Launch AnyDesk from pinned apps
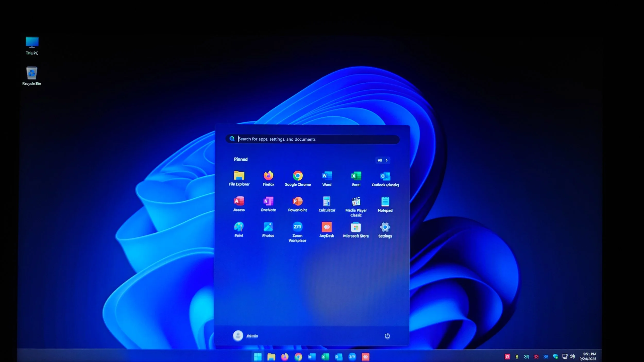 click(326, 227)
